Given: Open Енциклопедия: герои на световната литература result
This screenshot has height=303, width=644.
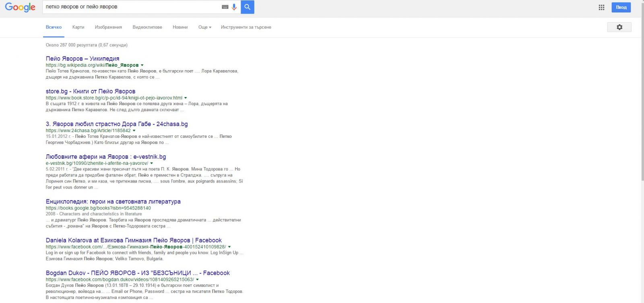Looking at the screenshot, I should point(113,201).
